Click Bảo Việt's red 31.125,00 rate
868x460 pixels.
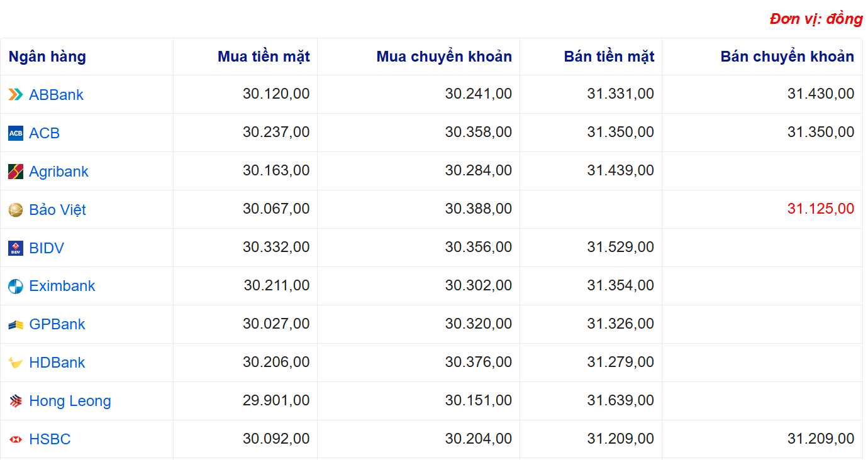(820, 209)
